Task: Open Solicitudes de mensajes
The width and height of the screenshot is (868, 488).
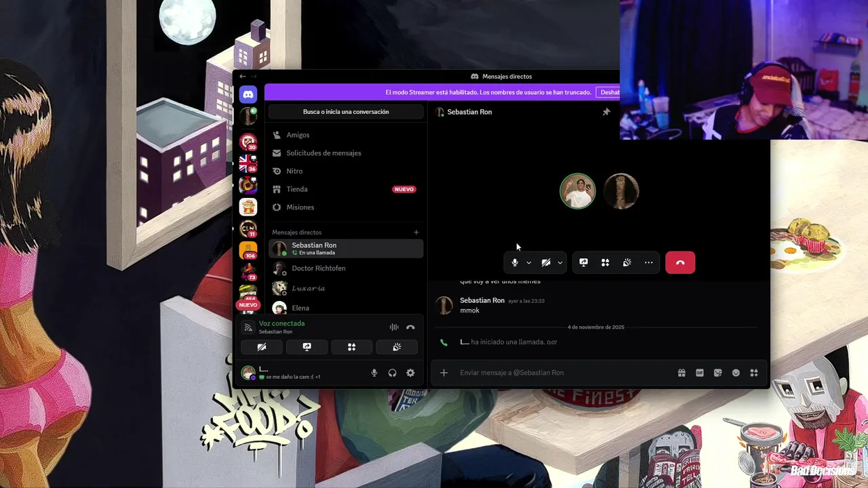Action: click(x=346, y=153)
